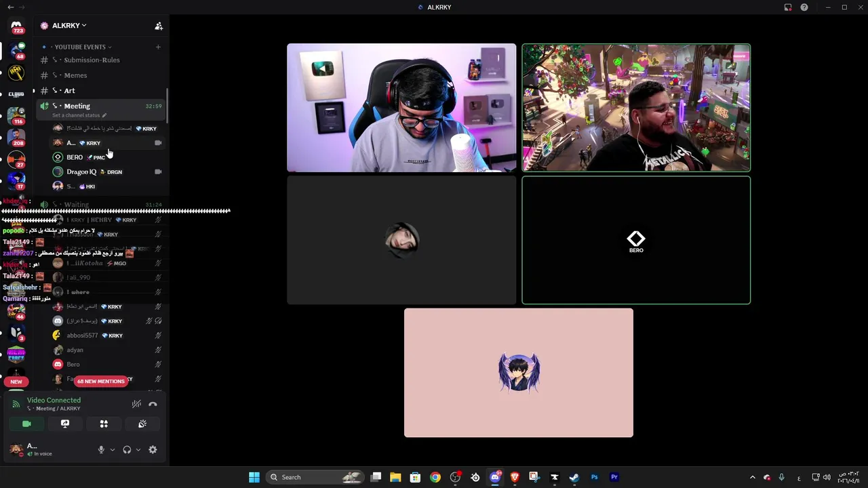Open Steam from taskbar

click(x=574, y=477)
